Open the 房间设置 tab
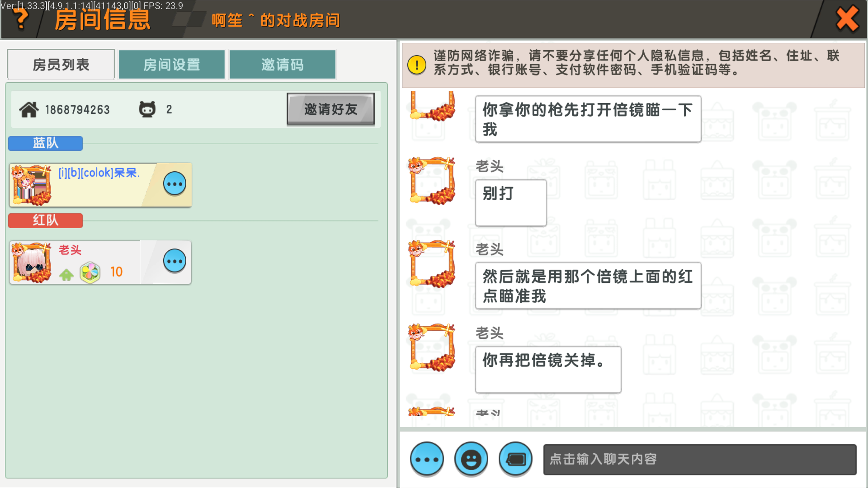Image resolution: width=868 pixels, height=488 pixels. click(x=172, y=65)
